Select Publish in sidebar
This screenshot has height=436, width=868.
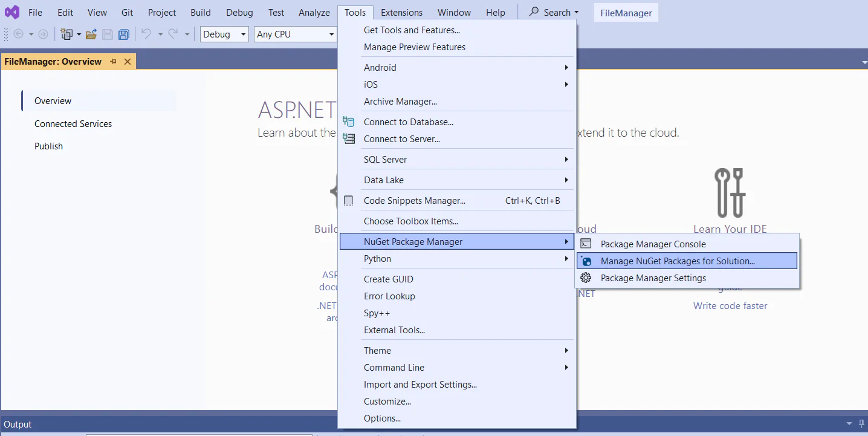coord(48,146)
